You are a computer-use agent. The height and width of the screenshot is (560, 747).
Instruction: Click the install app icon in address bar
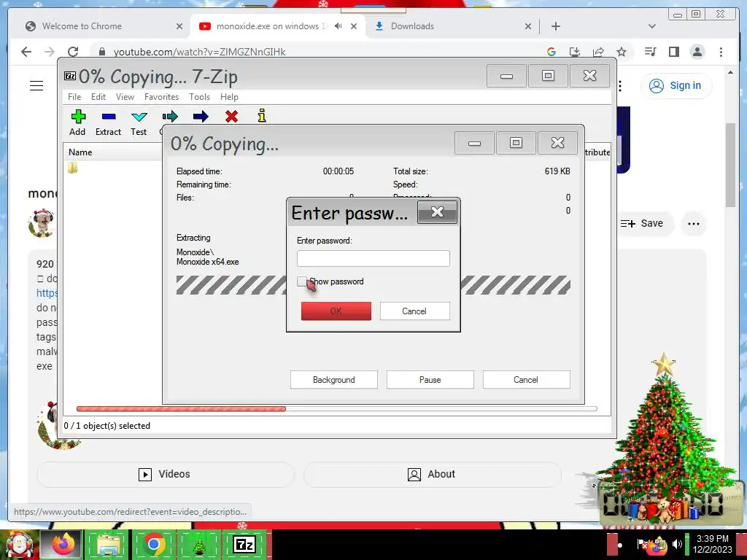coord(575,52)
